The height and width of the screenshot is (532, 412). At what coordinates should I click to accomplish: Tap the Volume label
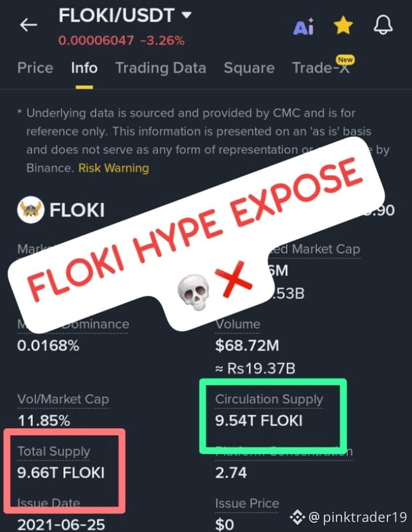pyautogui.click(x=237, y=324)
